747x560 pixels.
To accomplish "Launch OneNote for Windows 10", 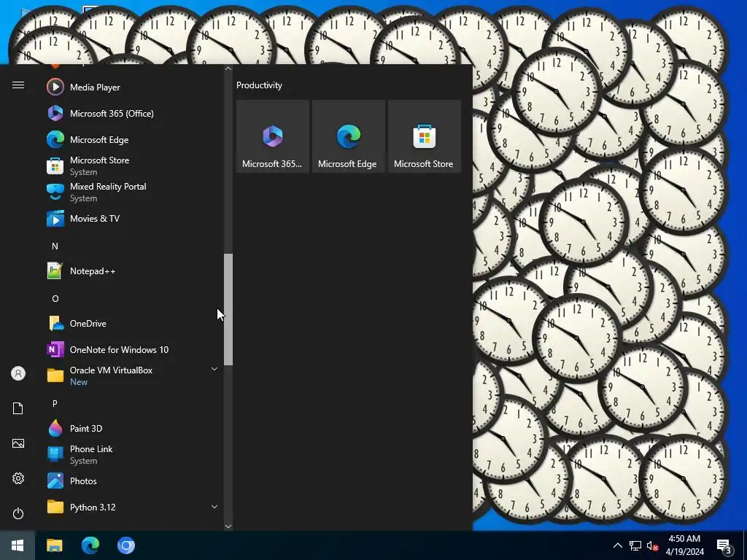I will 133,349.
